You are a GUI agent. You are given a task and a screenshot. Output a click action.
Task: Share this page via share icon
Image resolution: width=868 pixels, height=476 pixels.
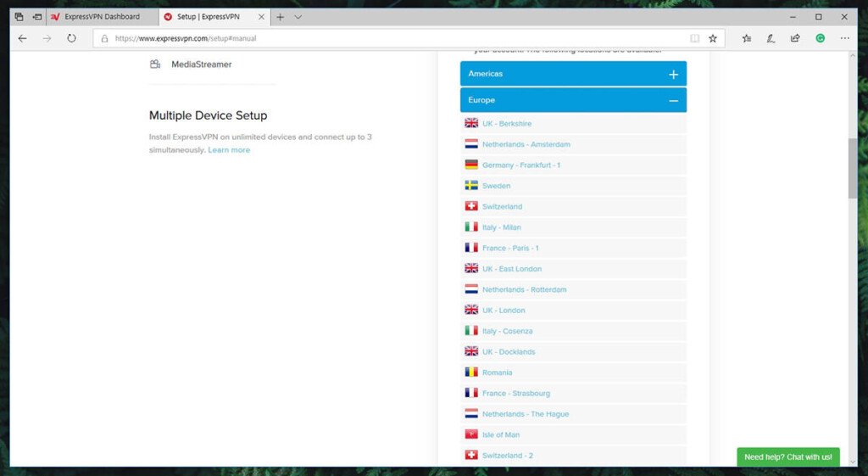point(795,38)
